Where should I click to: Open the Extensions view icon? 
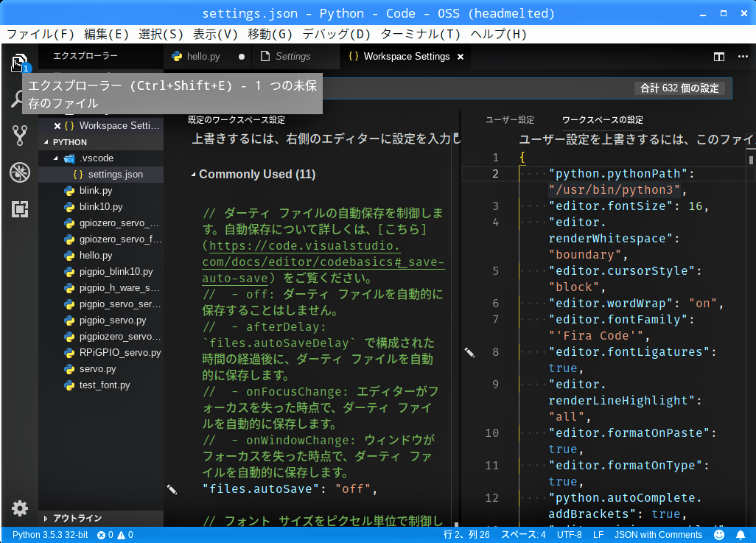19,209
